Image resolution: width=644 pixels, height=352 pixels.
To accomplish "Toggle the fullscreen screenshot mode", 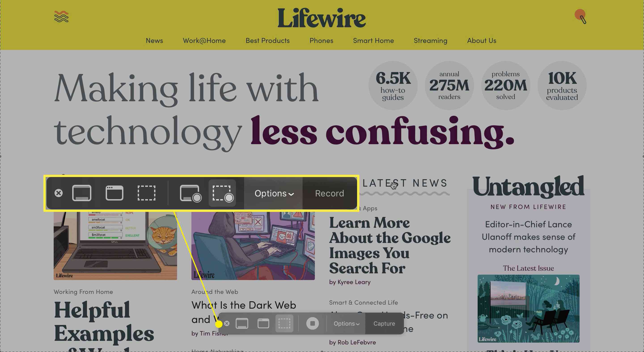I will tap(81, 193).
